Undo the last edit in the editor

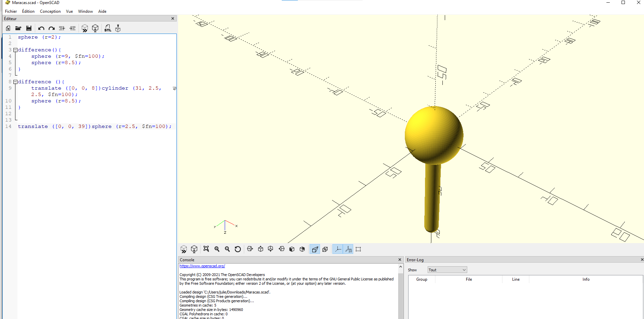(41, 28)
